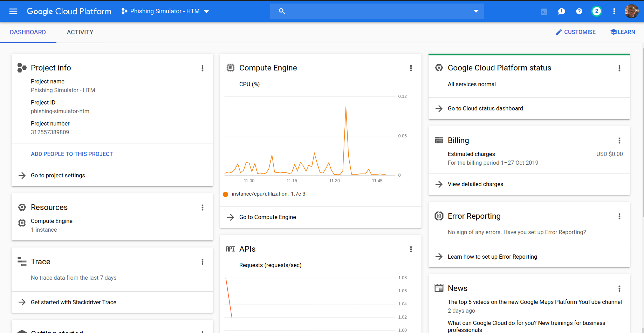Click the user account avatar
The height and width of the screenshot is (333, 644).
click(x=631, y=11)
